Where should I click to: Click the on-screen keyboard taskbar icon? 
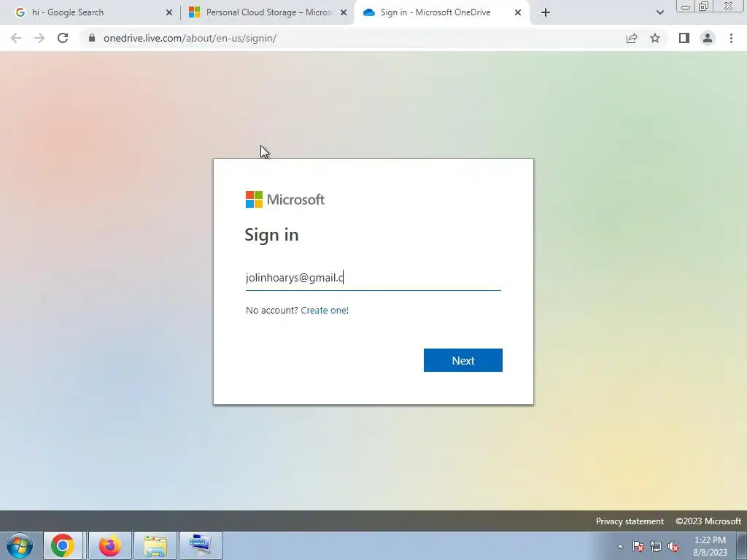201,545
